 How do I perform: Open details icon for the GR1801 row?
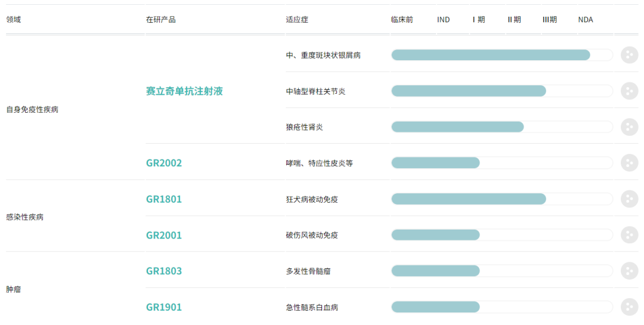[x=629, y=199]
